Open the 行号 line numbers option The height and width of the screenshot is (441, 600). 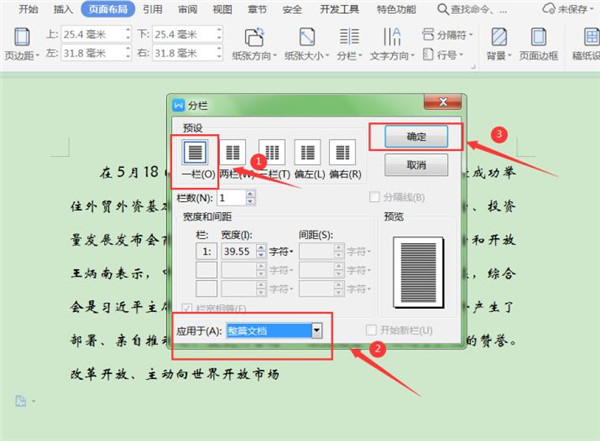click(443, 55)
